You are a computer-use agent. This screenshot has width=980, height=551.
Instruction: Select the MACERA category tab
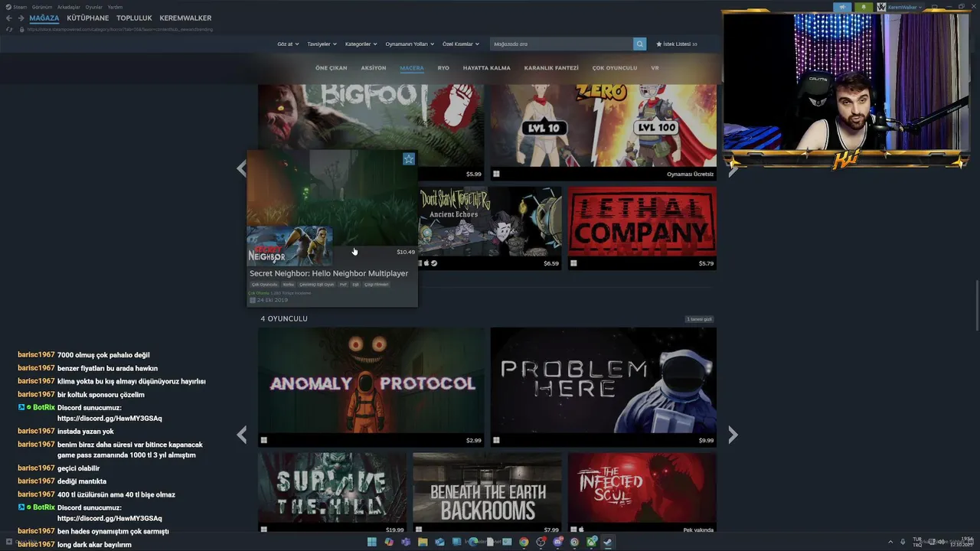tap(412, 68)
